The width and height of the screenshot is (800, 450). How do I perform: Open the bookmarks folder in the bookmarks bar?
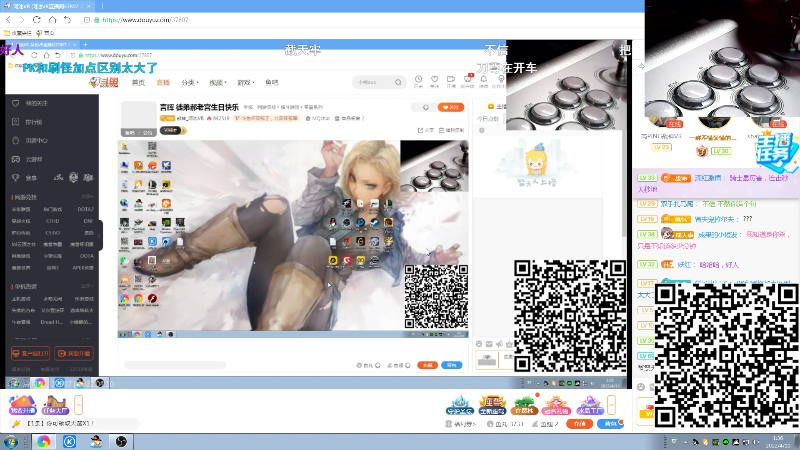pos(17,33)
